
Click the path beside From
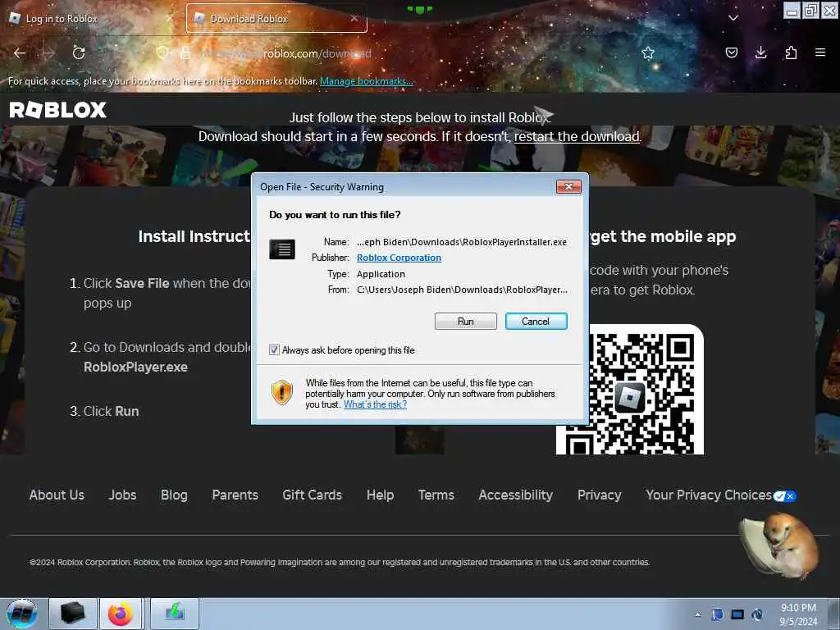click(x=463, y=290)
